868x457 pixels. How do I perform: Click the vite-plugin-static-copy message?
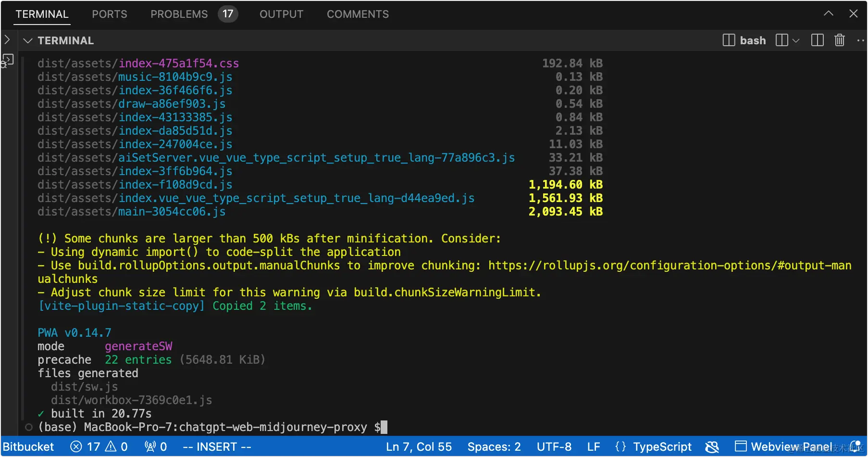click(175, 306)
